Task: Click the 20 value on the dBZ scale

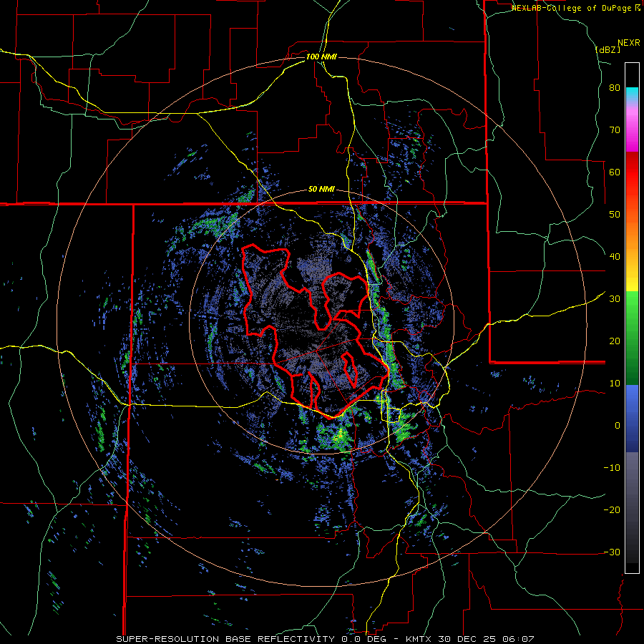Action: (x=615, y=341)
